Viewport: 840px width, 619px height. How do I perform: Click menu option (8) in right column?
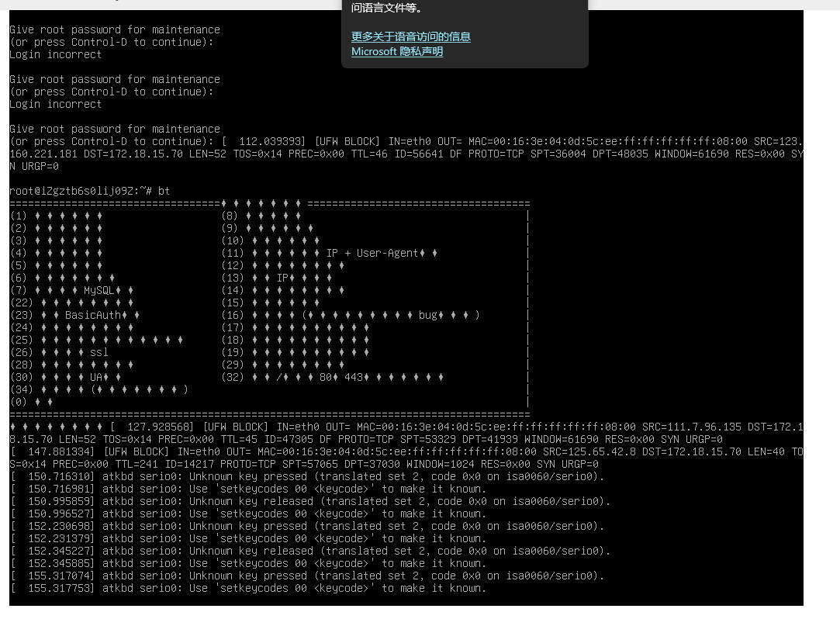tap(261, 216)
